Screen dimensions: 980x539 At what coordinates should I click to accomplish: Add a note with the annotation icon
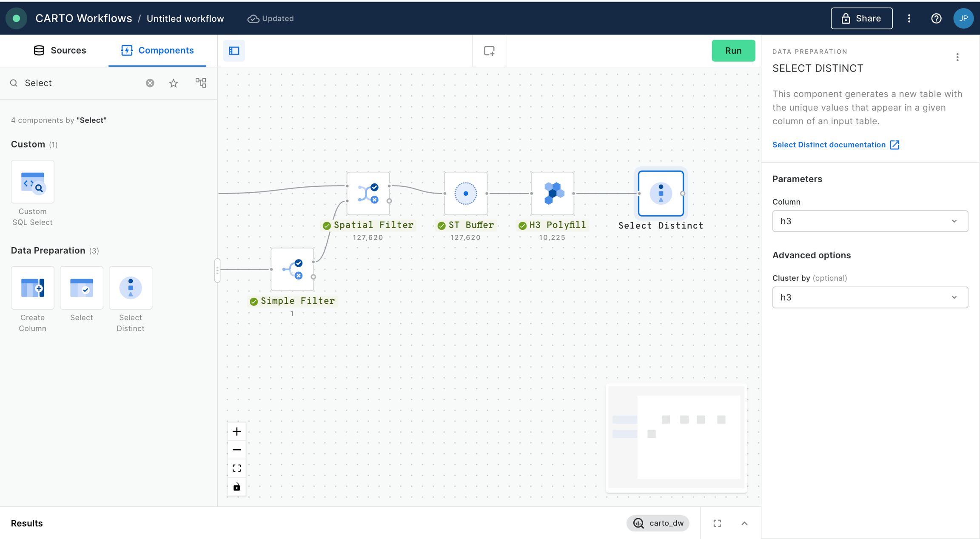coord(489,51)
